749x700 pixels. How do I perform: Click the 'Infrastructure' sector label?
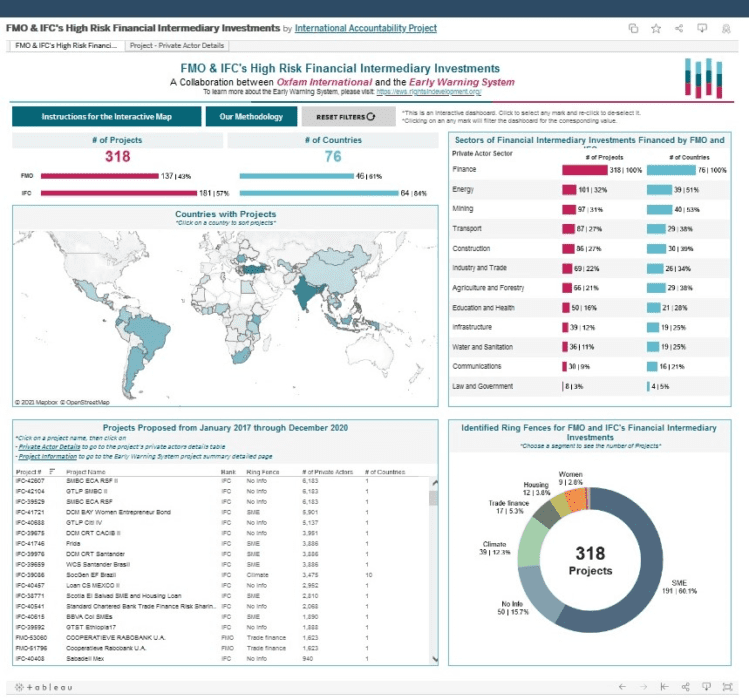pyautogui.click(x=471, y=327)
